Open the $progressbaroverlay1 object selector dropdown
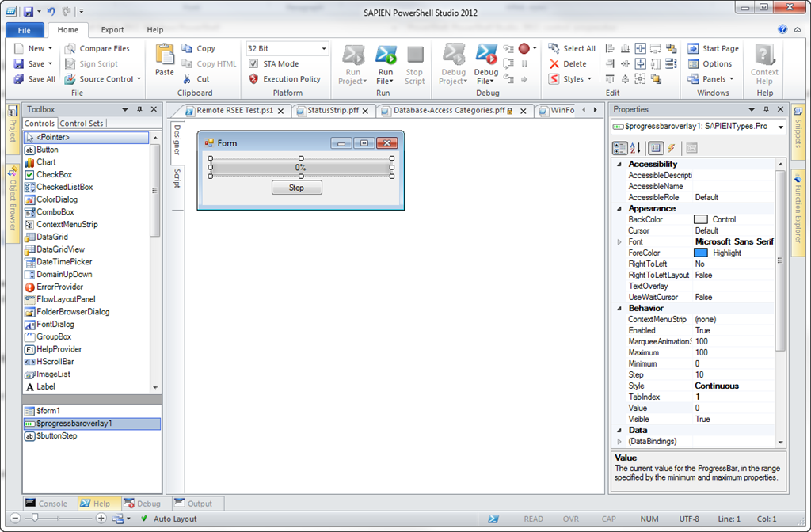The width and height of the screenshot is (811, 532). pyautogui.click(x=780, y=127)
